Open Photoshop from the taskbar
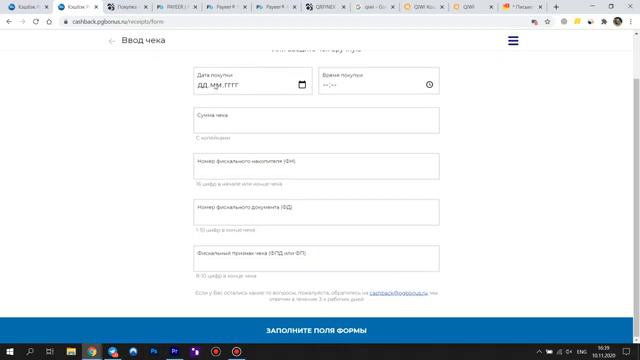Image resolution: width=640 pixels, height=360 pixels. click(x=154, y=351)
